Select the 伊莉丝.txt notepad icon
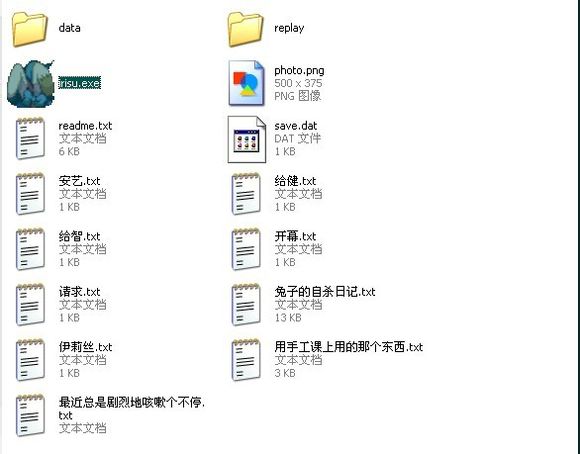580x454 pixels. pyautogui.click(x=30, y=360)
